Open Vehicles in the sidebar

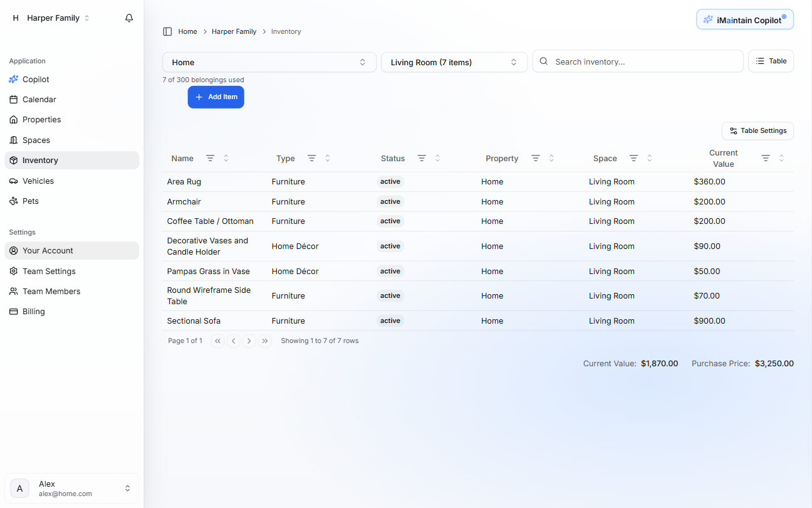point(38,181)
